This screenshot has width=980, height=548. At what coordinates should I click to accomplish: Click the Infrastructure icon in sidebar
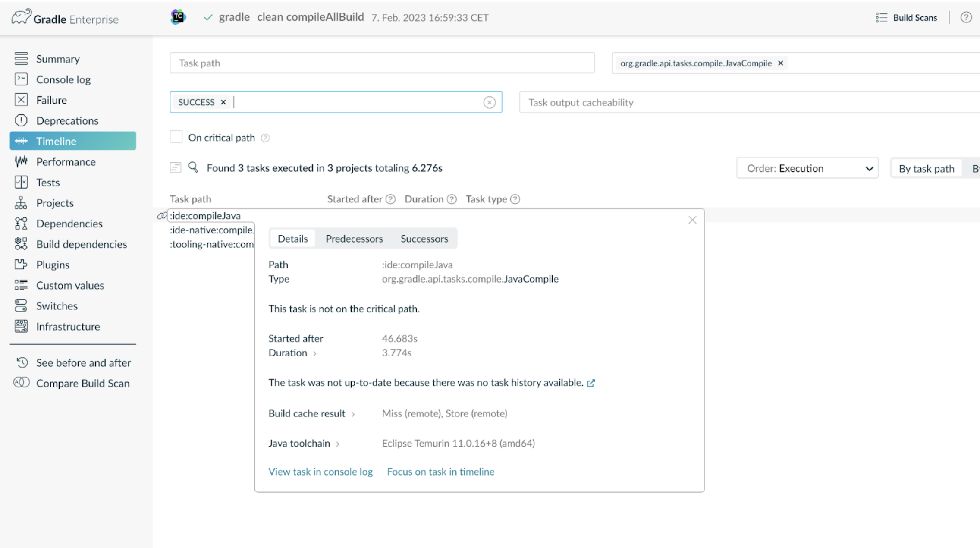tap(22, 327)
